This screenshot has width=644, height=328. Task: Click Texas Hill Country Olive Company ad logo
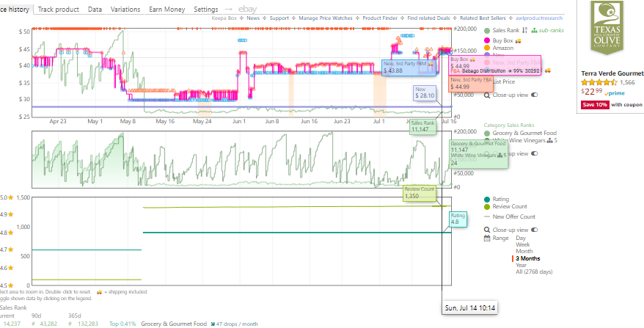[607, 27]
